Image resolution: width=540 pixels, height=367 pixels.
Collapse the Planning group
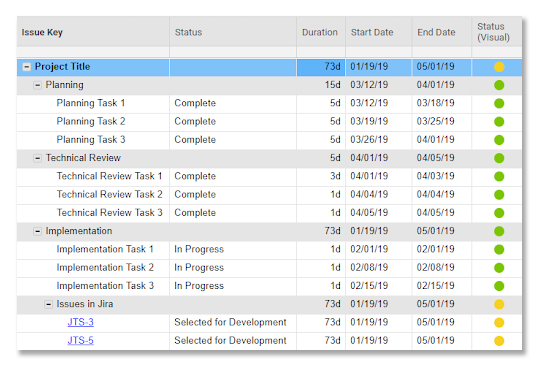[x=37, y=85]
